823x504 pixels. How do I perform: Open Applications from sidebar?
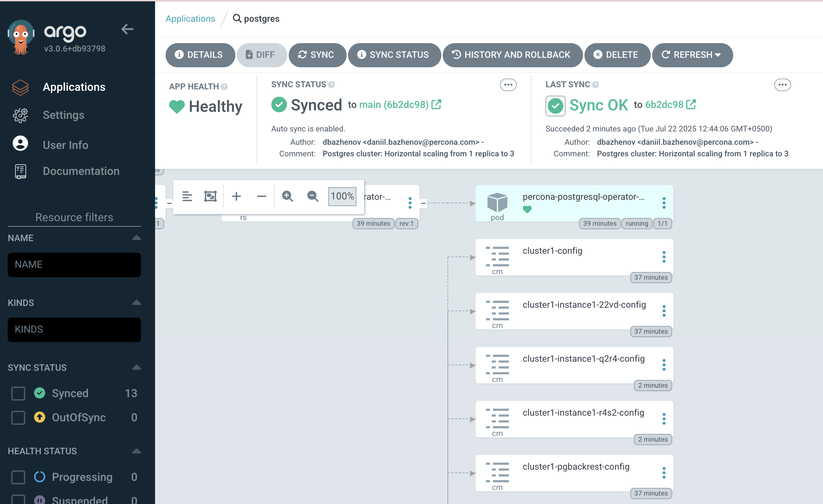click(74, 87)
